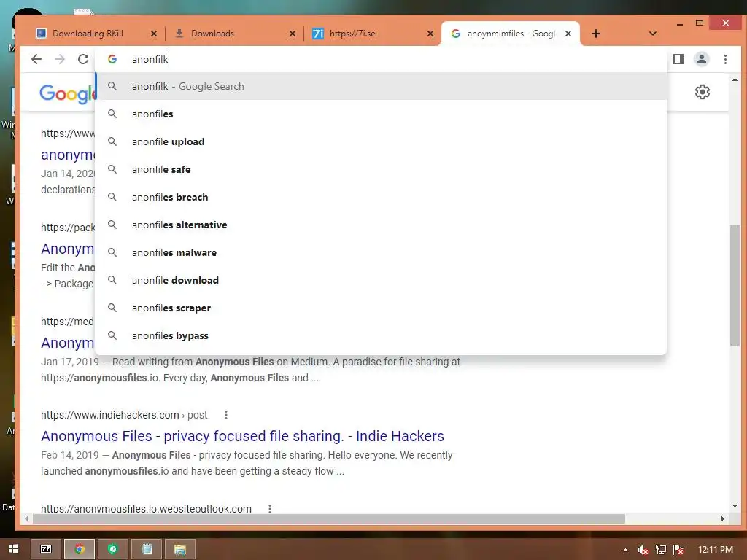The width and height of the screenshot is (747, 560).
Task: Click the scroll down arrow of vertical scrollbar
Action: point(734,506)
